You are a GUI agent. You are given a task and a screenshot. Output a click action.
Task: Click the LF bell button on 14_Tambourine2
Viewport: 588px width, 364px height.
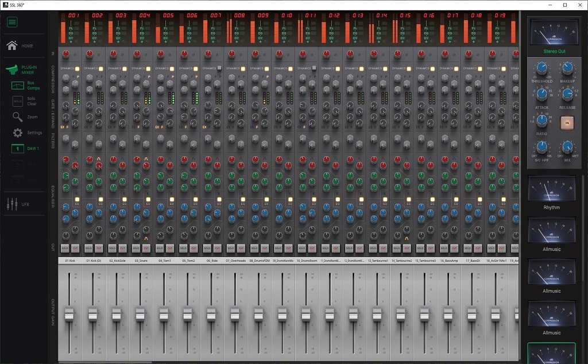point(407,238)
